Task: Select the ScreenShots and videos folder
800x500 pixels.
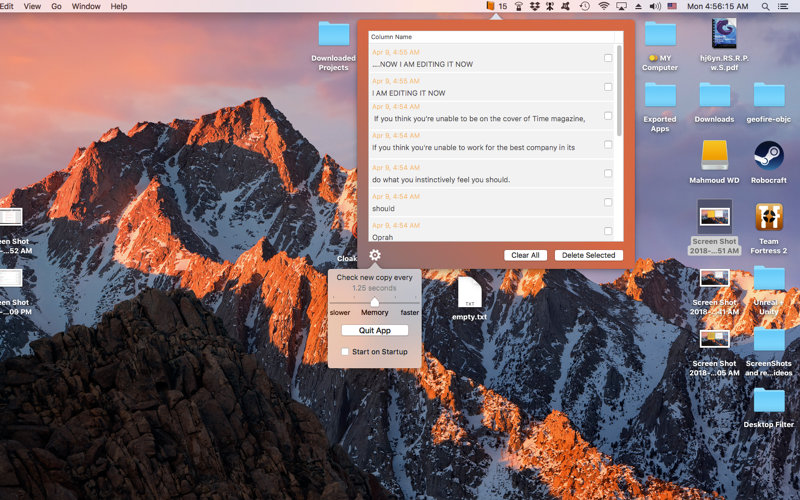Action: [769, 339]
